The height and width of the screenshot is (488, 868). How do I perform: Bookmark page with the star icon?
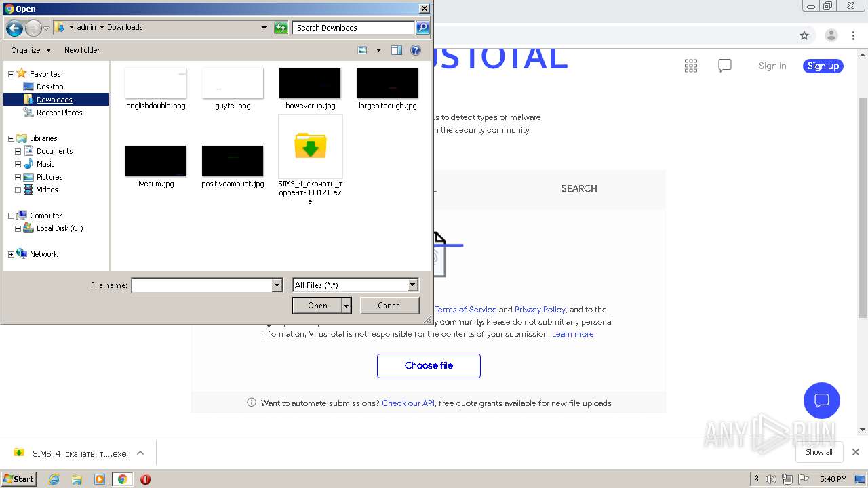[804, 35]
